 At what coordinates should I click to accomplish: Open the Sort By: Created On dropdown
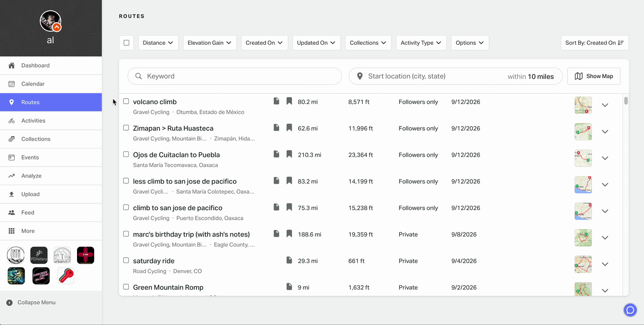[595, 43]
